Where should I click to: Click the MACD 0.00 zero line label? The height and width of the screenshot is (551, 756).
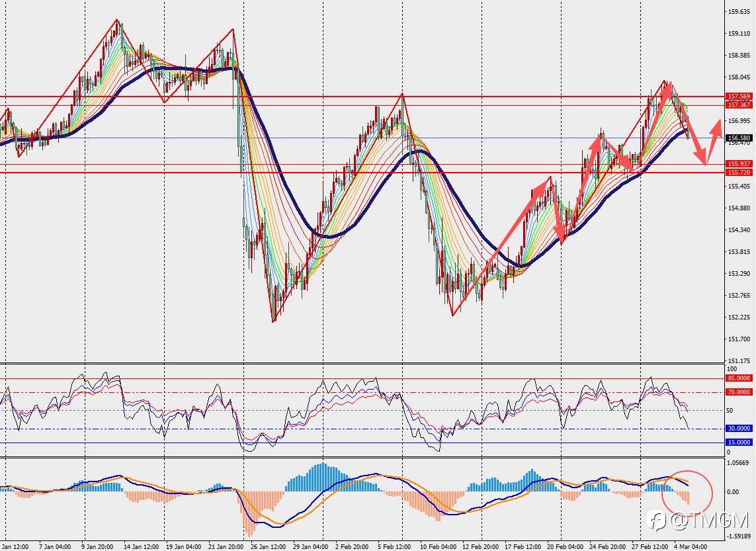733,491
